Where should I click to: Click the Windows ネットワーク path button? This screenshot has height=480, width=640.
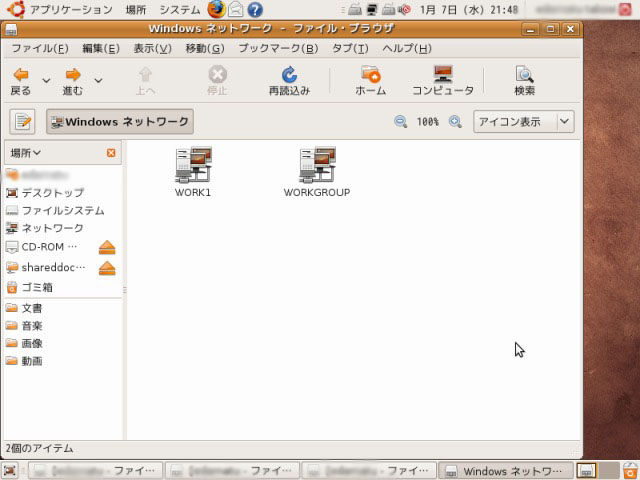(120, 121)
